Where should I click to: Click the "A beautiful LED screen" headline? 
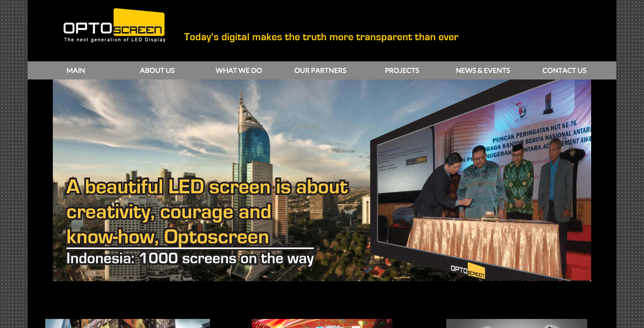point(207,211)
